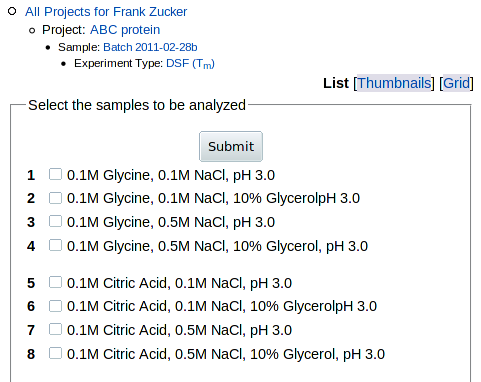Check sample 7 Citric Acid 0.5M NaCl
This screenshot has height=382, width=481.
coord(55,329)
